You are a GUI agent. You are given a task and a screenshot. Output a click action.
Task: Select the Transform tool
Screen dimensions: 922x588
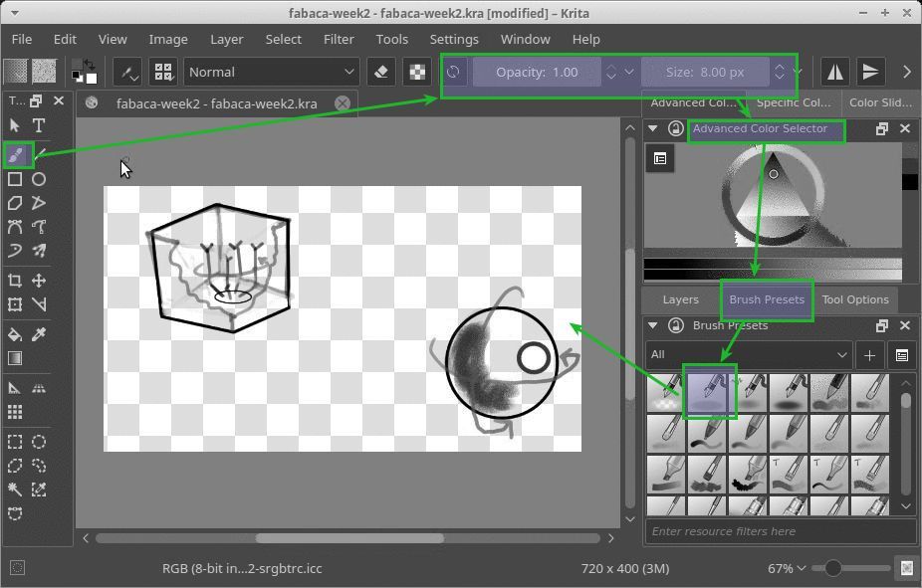pyautogui.click(x=15, y=304)
